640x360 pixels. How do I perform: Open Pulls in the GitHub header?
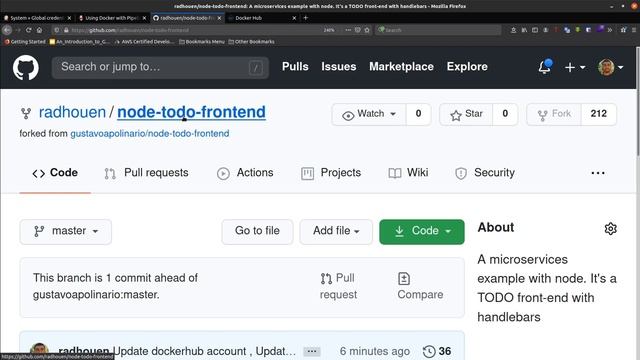point(295,67)
